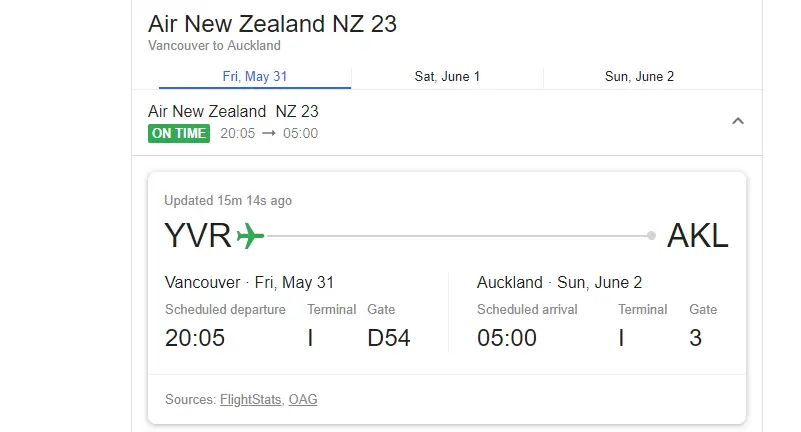Screen dimensions: 801x432
Task: Click the Air New Zealand NZ 23 row header
Action: 447,122
